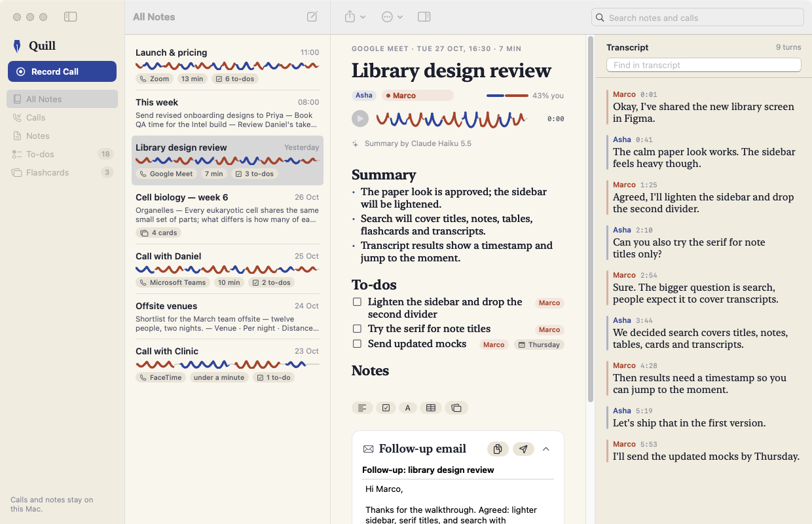Viewport: 812px width, 524px height.
Task: Open the 'Launch & pricing' note
Action: 227,65
